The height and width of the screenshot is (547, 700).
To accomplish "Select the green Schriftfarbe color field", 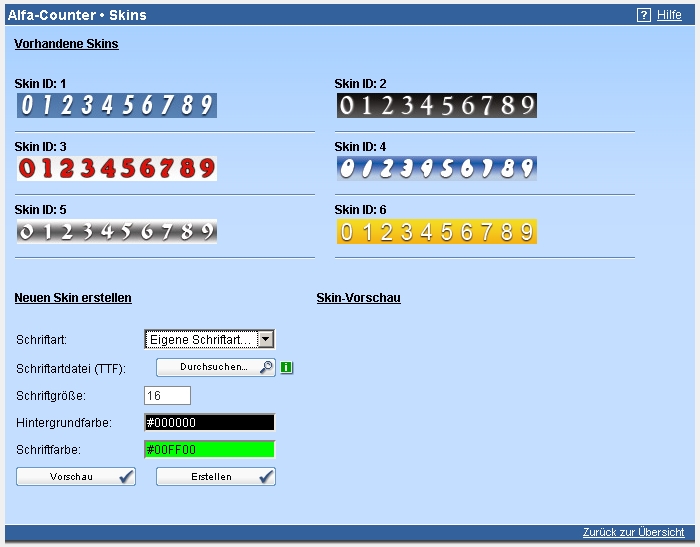I will pos(209,450).
